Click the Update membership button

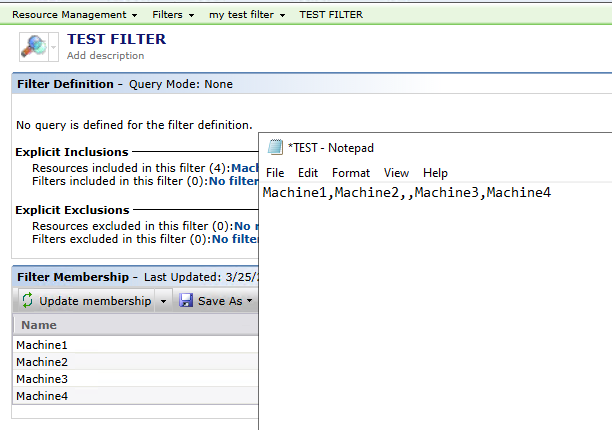point(87,301)
